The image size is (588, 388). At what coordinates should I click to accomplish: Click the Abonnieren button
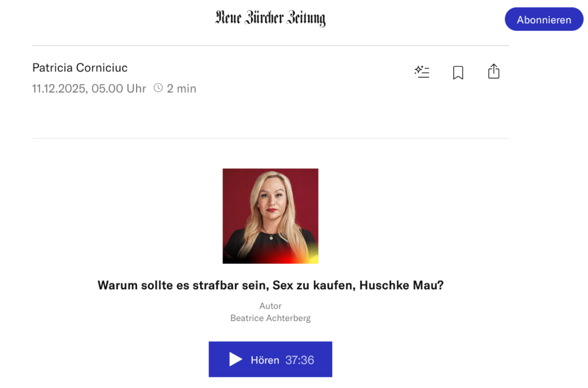click(x=544, y=19)
